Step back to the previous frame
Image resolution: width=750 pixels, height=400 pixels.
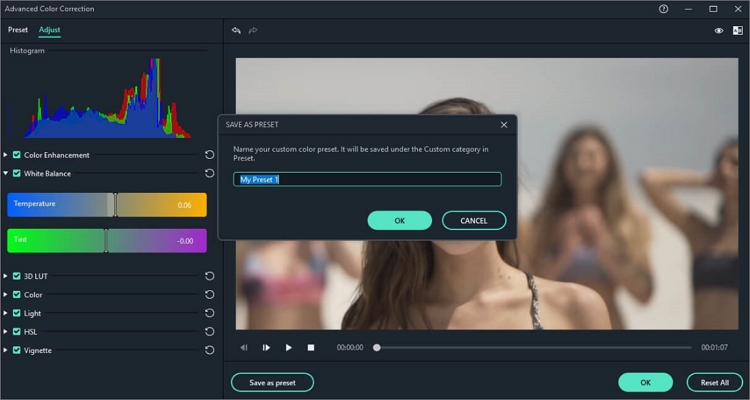pos(244,347)
